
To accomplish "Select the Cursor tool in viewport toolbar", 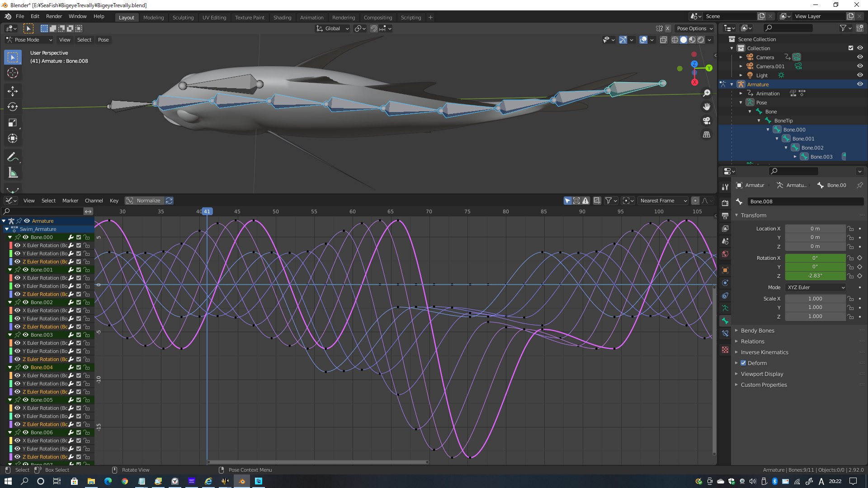I will 13,73.
